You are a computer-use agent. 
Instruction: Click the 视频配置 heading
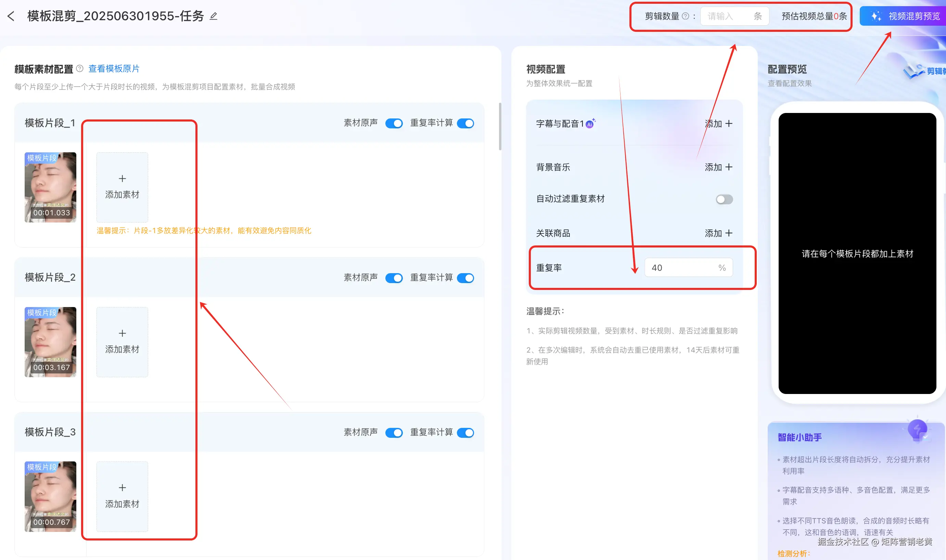pos(546,69)
